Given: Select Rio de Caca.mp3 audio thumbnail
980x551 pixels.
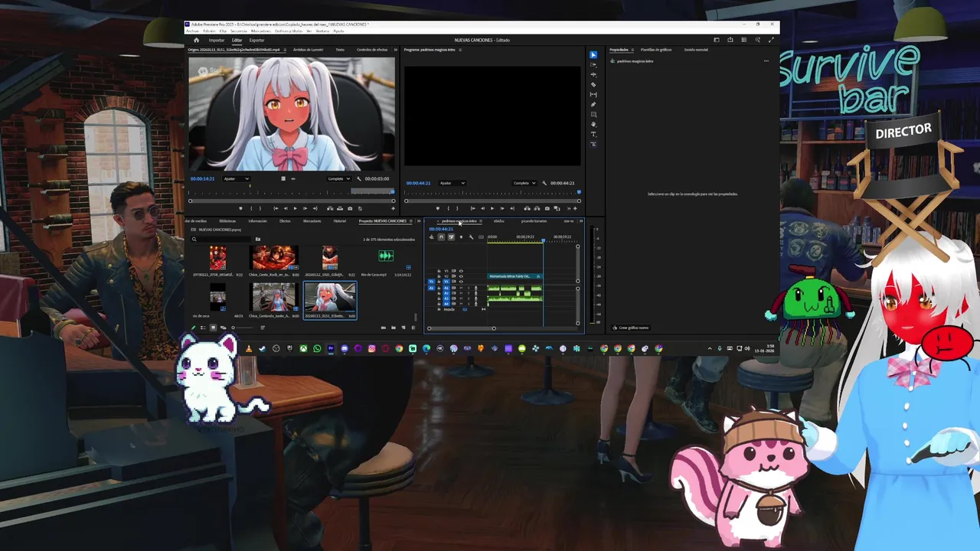Looking at the screenshot, I should pyautogui.click(x=386, y=256).
